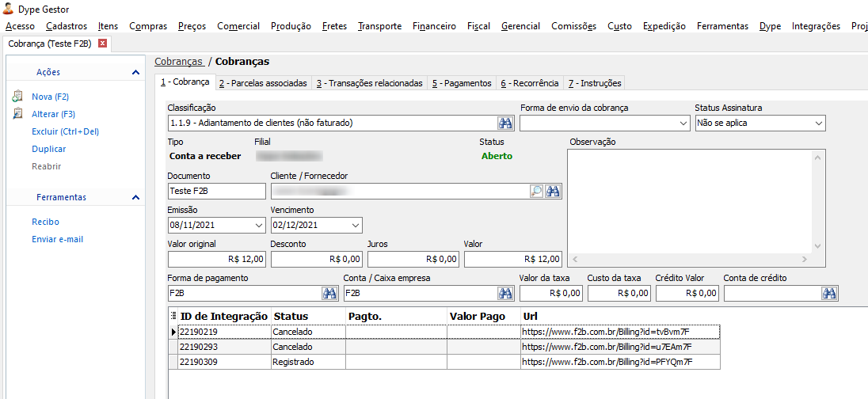The image size is (868, 399).
Task: Select row with integration ID 22190293
Action: click(444, 347)
